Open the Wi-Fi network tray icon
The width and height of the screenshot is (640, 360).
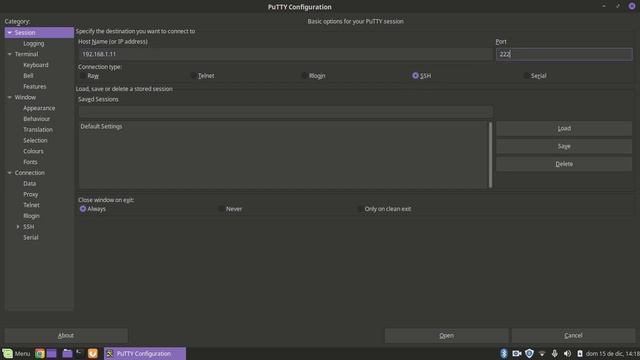tap(542, 353)
